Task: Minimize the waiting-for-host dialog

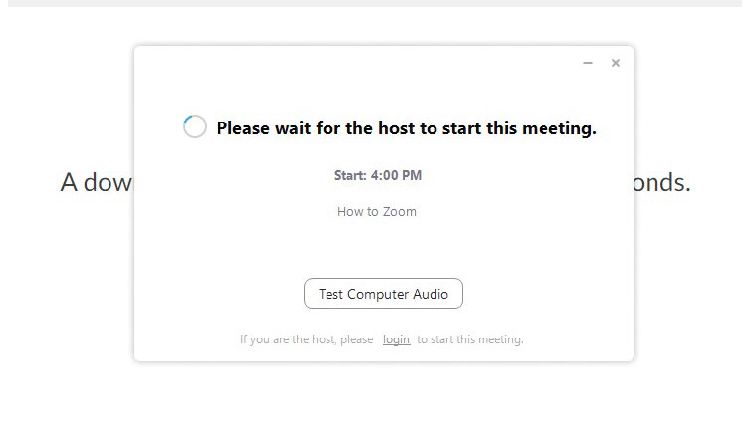Action: click(x=588, y=63)
